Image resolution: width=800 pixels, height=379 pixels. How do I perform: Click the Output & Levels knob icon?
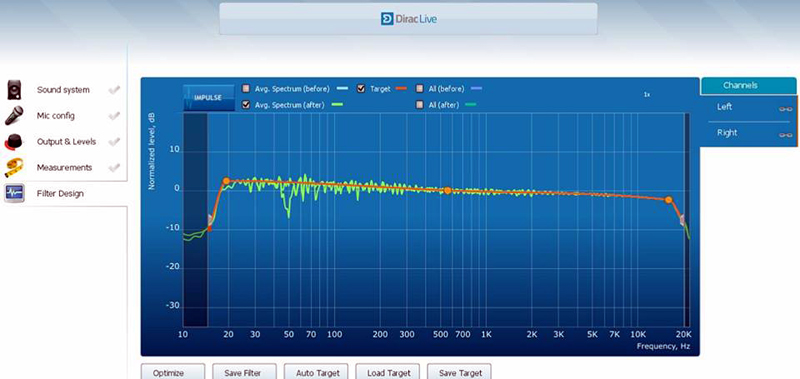(14, 142)
